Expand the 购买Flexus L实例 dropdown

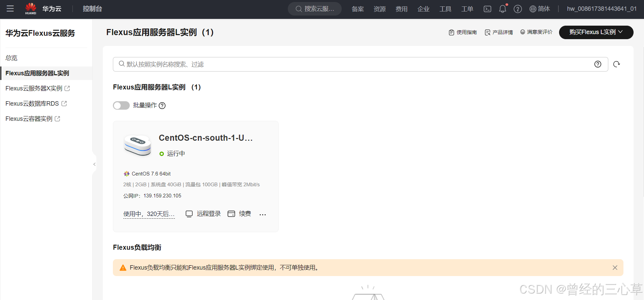pyautogui.click(x=596, y=32)
